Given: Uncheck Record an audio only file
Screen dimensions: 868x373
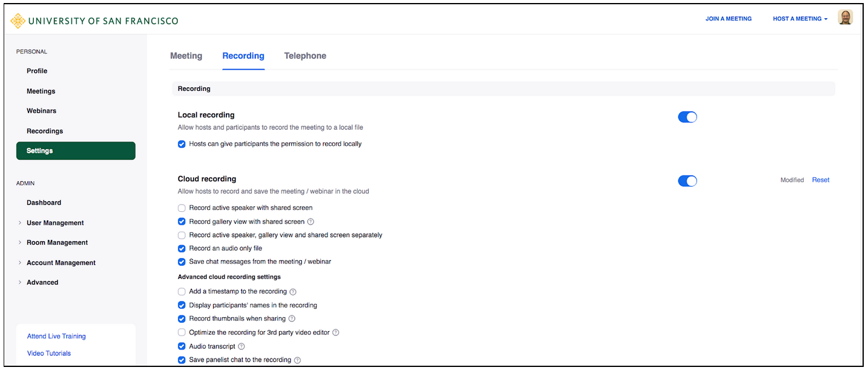Looking at the screenshot, I should [182, 248].
